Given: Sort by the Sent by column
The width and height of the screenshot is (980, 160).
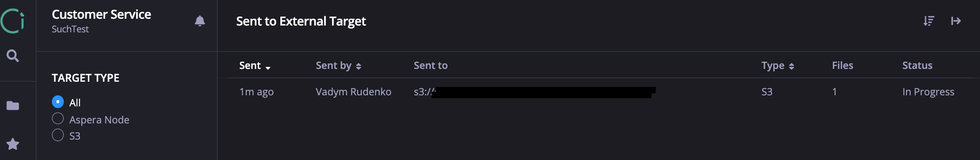Looking at the screenshot, I should click(x=339, y=66).
